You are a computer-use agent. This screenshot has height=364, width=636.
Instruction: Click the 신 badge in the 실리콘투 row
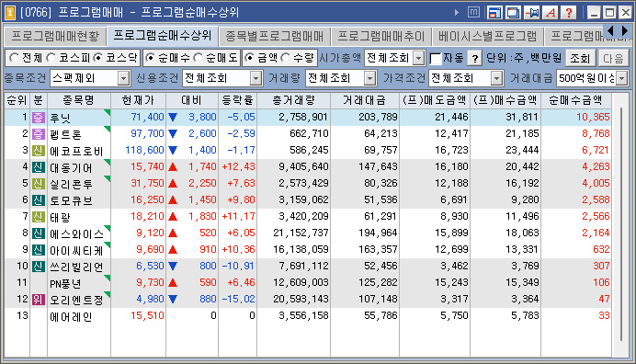coord(38,184)
